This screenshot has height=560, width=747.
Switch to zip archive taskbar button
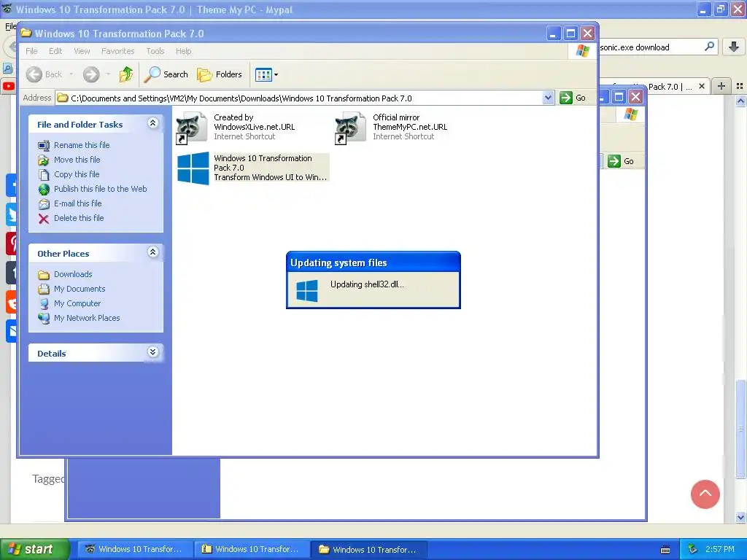(x=252, y=549)
